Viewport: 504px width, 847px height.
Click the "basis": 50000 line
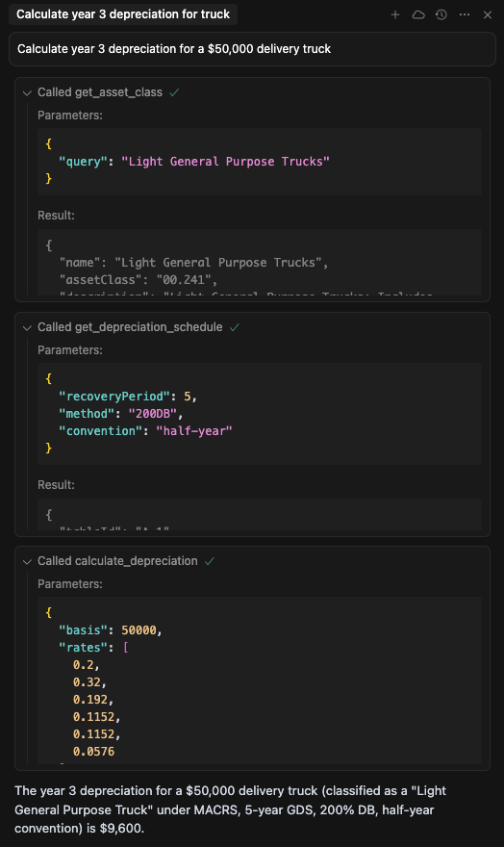[x=110, y=629]
